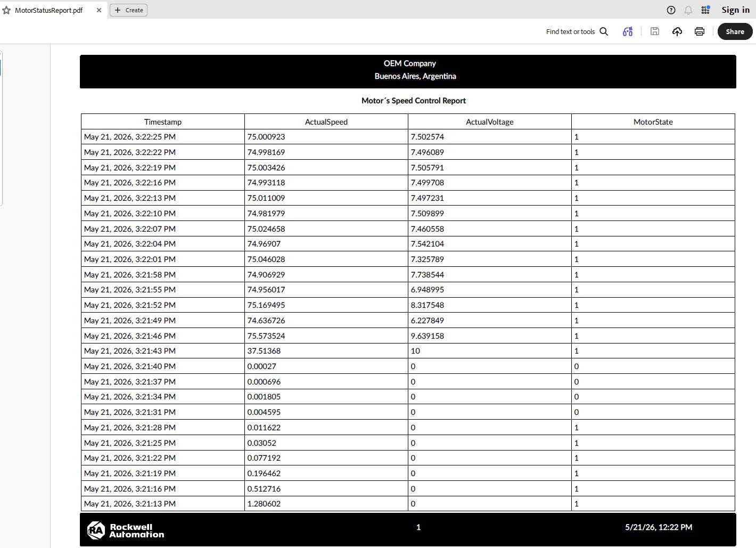Image resolution: width=756 pixels, height=548 pixels.
Task: Select timestamp May 21, 2026, 3:21:37 PM
Action: [x=130, y=382]
